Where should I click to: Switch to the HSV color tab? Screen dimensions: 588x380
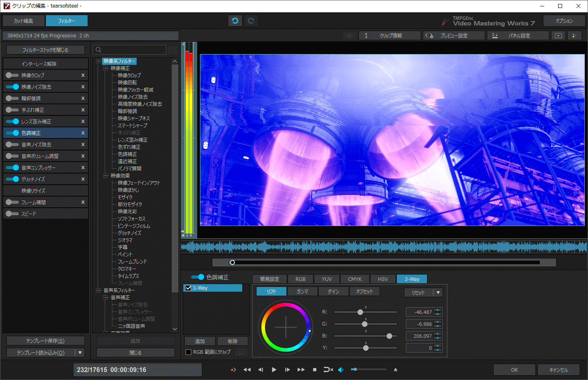click(x=383, y=279)
